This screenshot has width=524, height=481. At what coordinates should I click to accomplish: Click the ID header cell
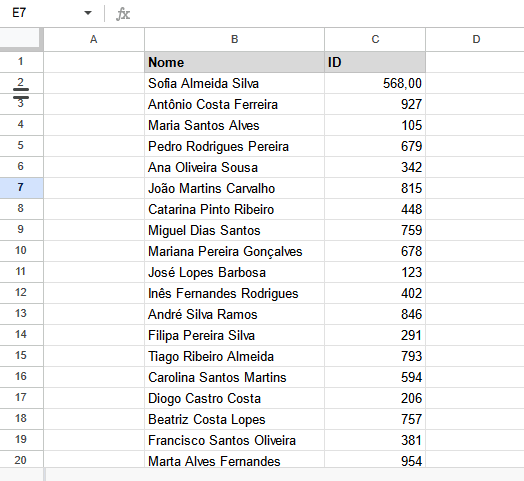pyautogui.click(x=375, y=62)
